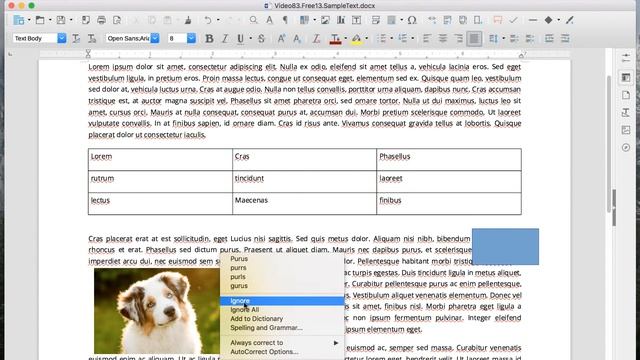Click the Basic Shapes diamond icon
The width and height of the screenshot is (640, 360).
[549, 20]
